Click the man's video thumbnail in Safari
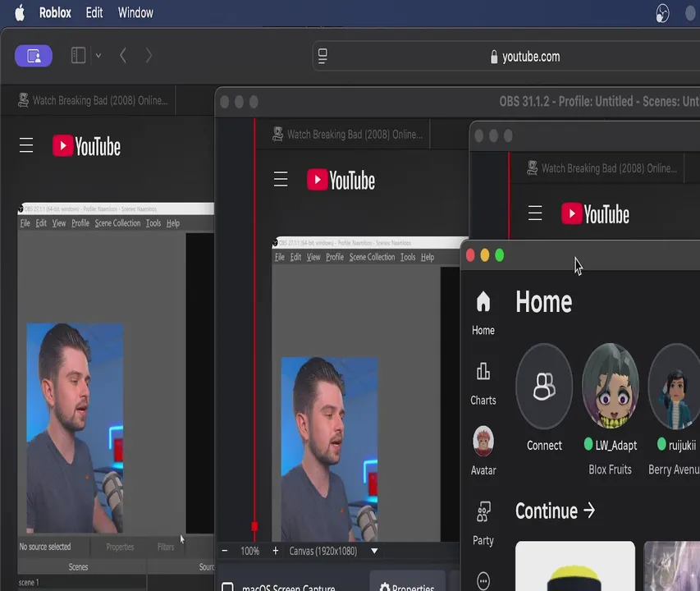700x591 pixels. (x=75, y=428)
